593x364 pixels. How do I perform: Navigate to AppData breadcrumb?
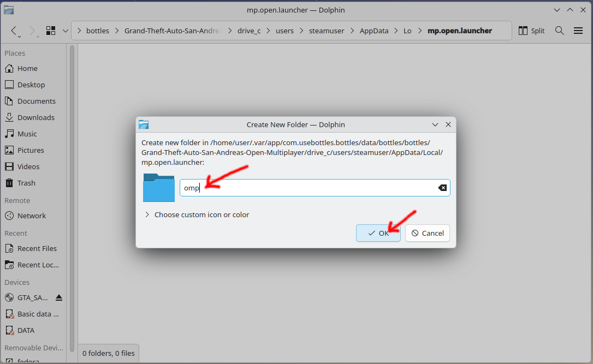(x=373, y=31)
